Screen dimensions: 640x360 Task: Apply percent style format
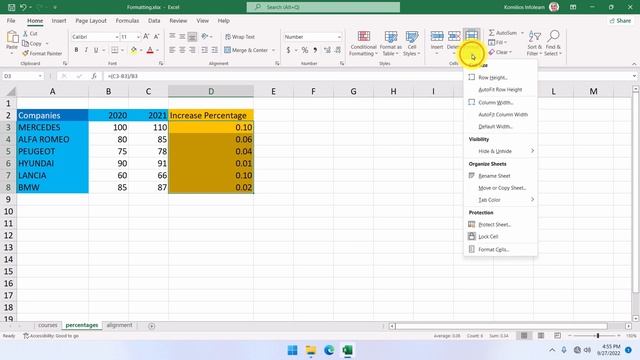(x=304, y=50)
